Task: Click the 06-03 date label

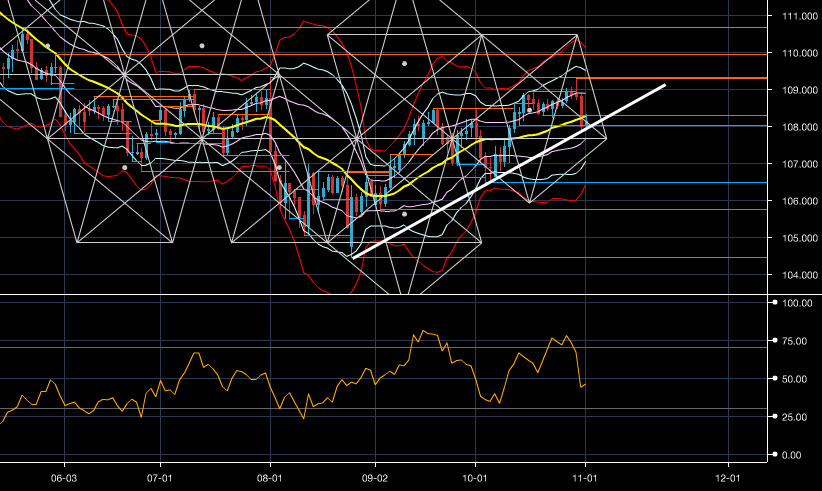Action: 64,478
